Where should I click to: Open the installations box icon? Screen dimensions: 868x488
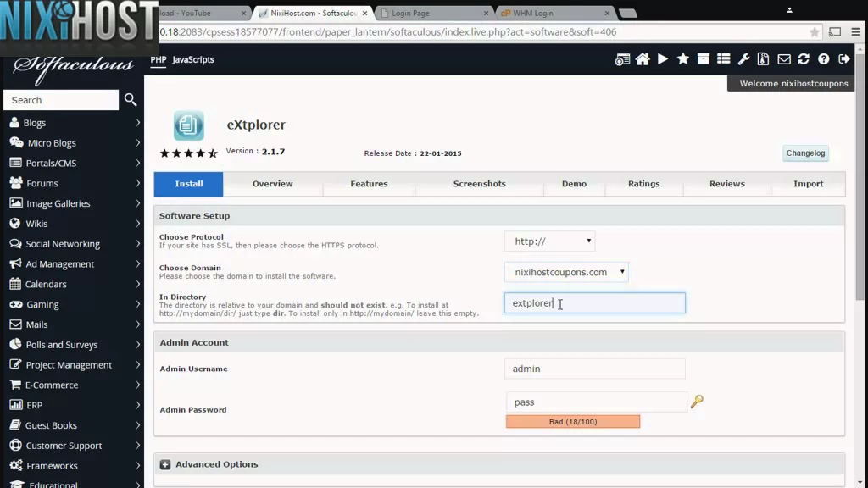click(703, 59)
